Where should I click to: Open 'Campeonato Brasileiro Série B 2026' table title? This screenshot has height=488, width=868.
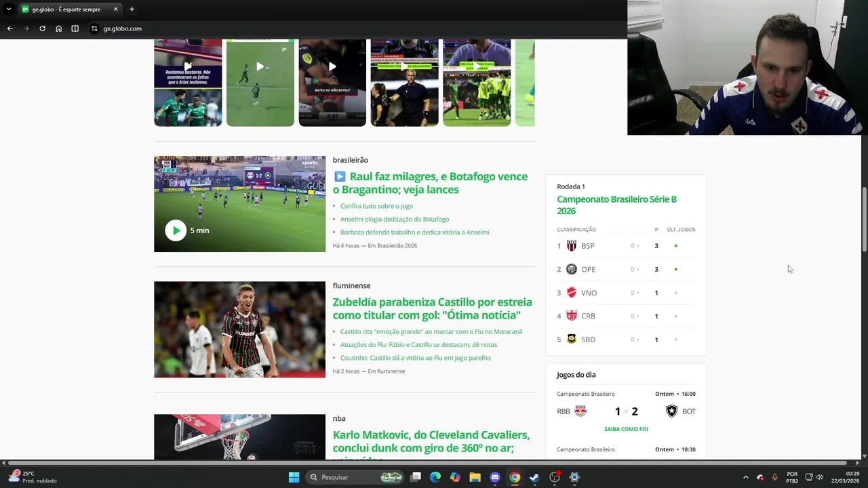tap(616, 205)
